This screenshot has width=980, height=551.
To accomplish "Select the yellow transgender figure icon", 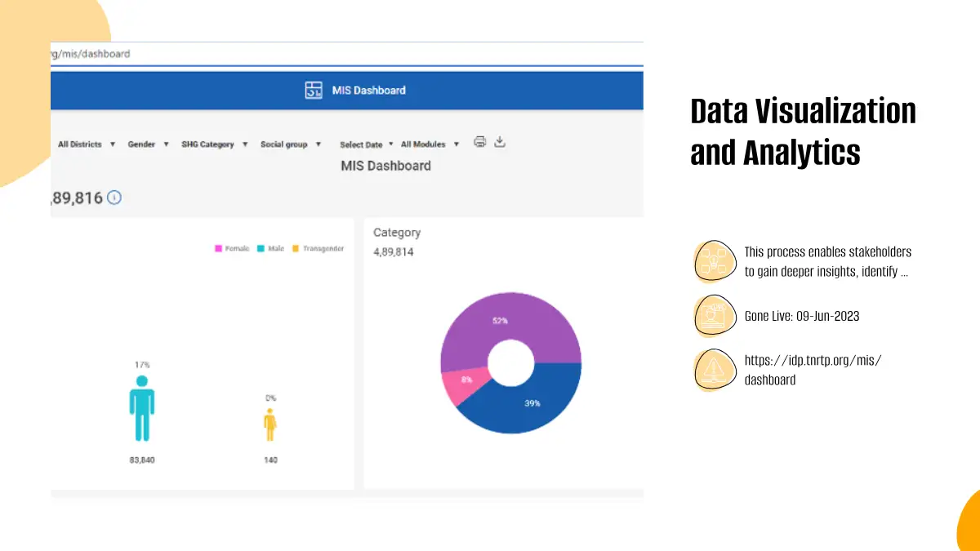I will click(x=270, y=424).
